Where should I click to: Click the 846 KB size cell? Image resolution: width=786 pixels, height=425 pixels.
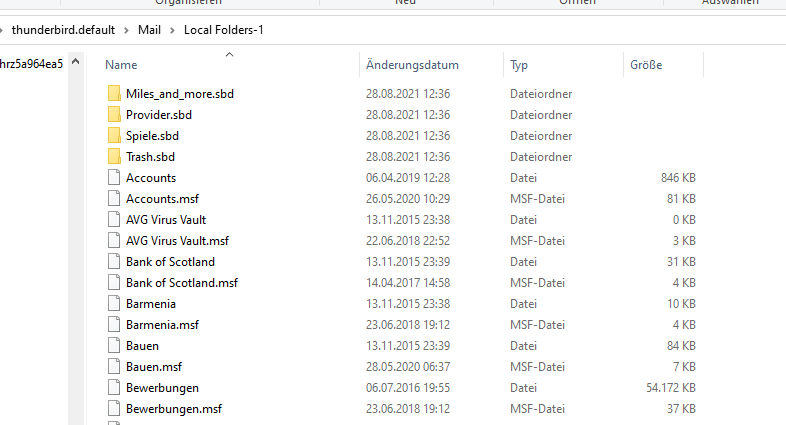(x=678, y=178)
